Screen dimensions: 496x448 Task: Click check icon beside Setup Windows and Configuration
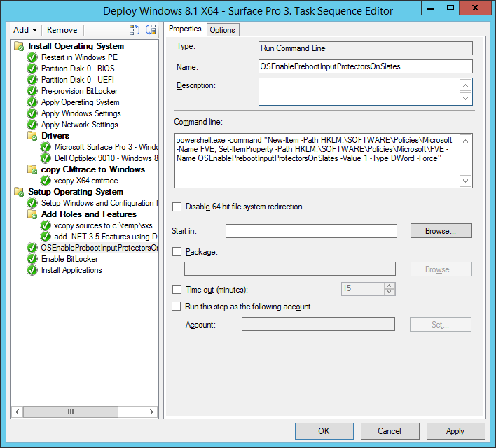[32, 203]
